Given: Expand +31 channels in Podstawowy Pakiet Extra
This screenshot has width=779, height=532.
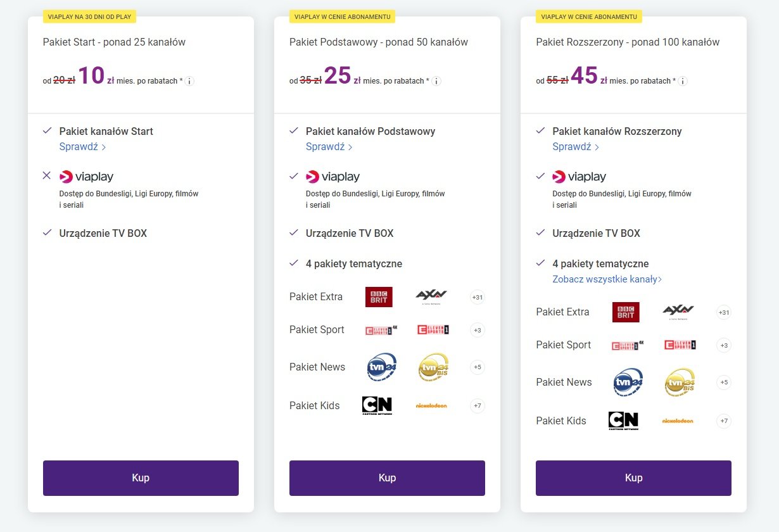Looking at the screenshot, I should pos(478,297).
